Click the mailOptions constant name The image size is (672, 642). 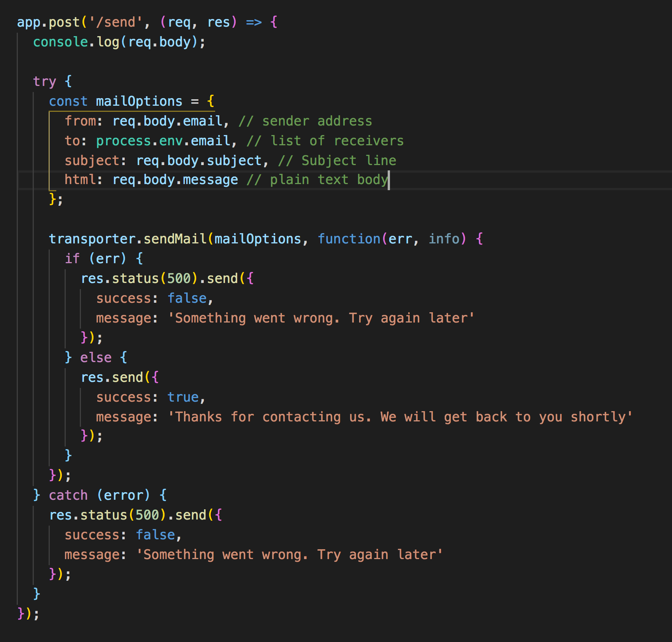[x=138, y=101]
